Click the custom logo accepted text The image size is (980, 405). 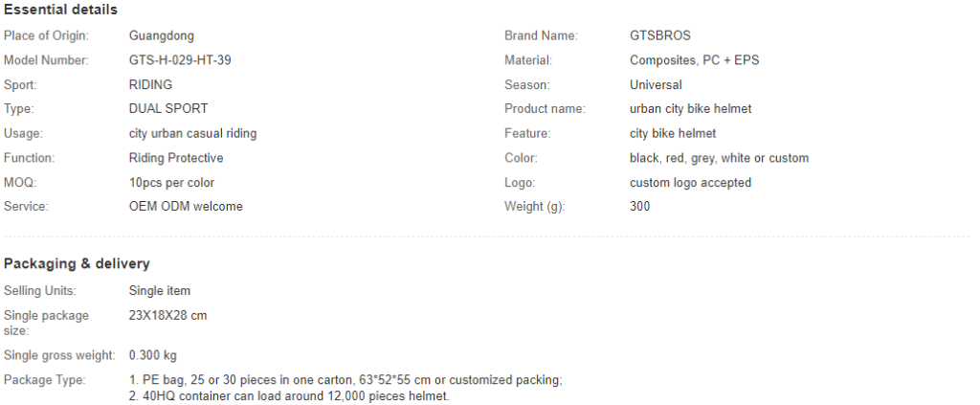point(690,183)
